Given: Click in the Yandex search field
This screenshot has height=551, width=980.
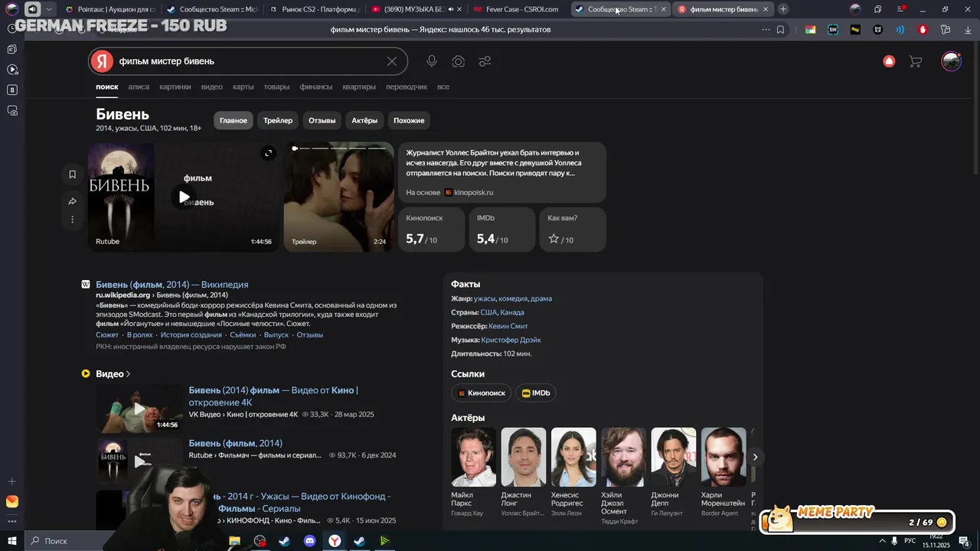Looking at the screenshot, I should click(249, 61).
